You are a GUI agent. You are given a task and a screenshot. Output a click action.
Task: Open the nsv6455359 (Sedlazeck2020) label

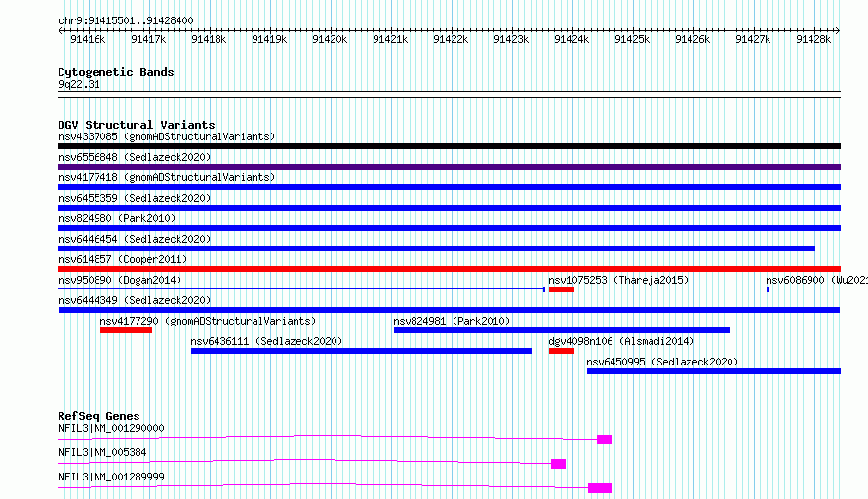click(135, 198)
